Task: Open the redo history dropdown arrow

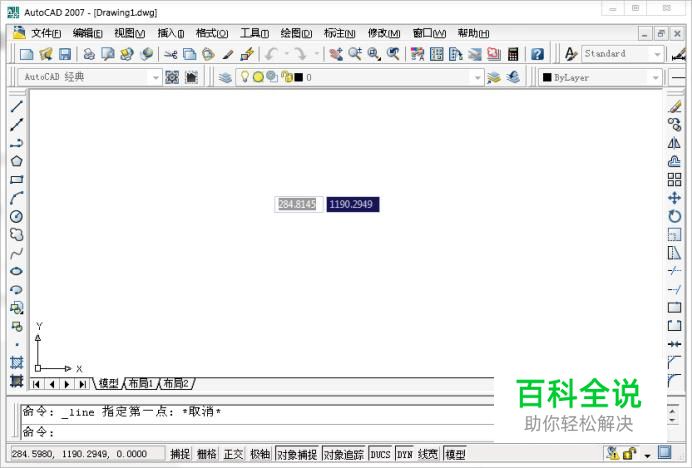Action: pyautogui.click(x=316, y=54)
